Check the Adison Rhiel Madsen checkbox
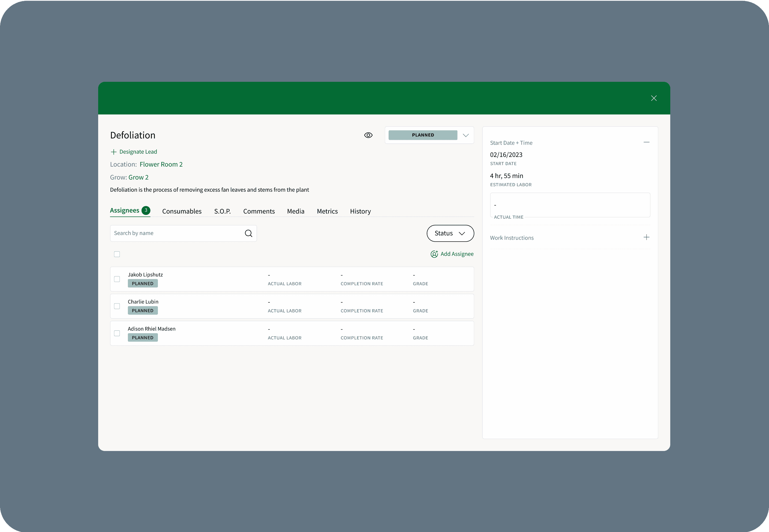Image resolution: width=769 pixels, height=532 pixels. click(x=117, y=333)
